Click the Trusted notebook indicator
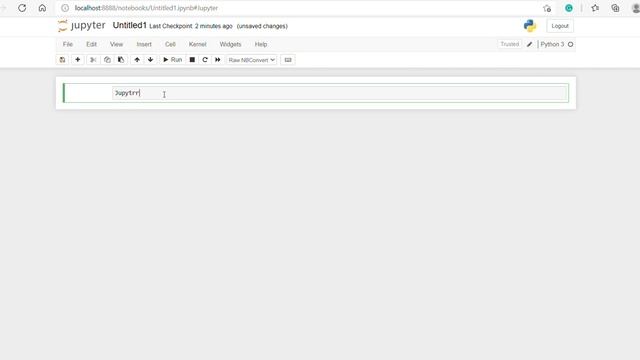640x360 pixels. (510, 44)
